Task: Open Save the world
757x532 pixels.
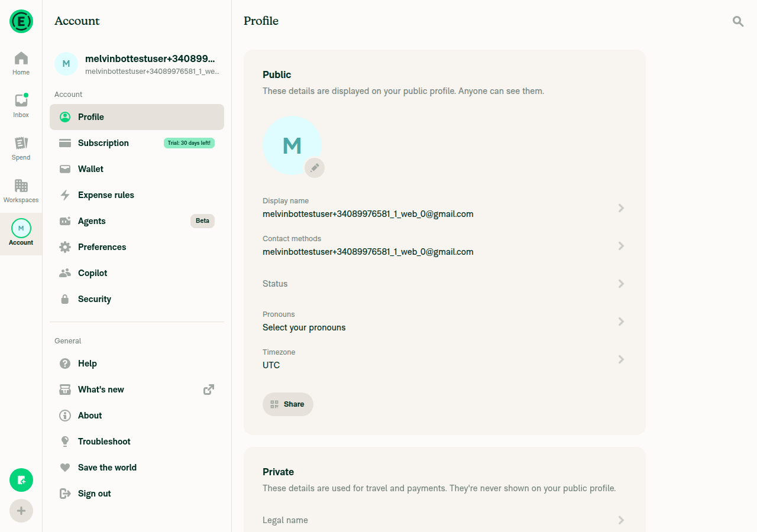Action: 137,468
